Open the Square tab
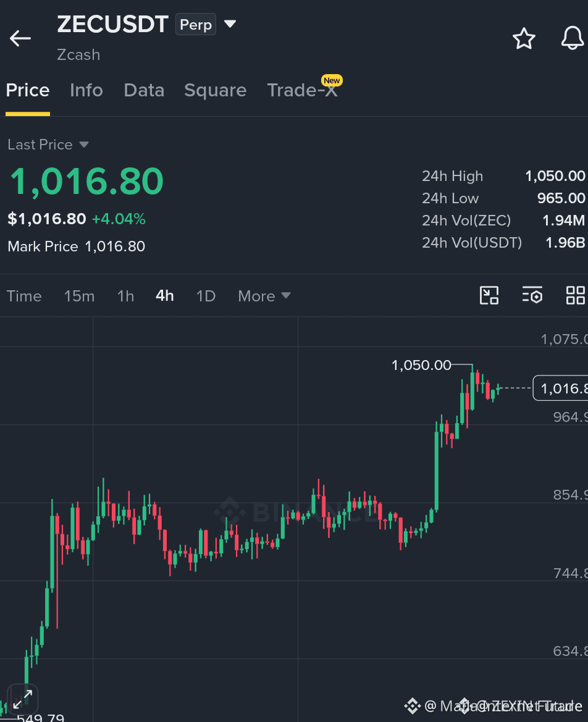The height and width of the screenshot is (722, 588). click(x=215, y=90)
